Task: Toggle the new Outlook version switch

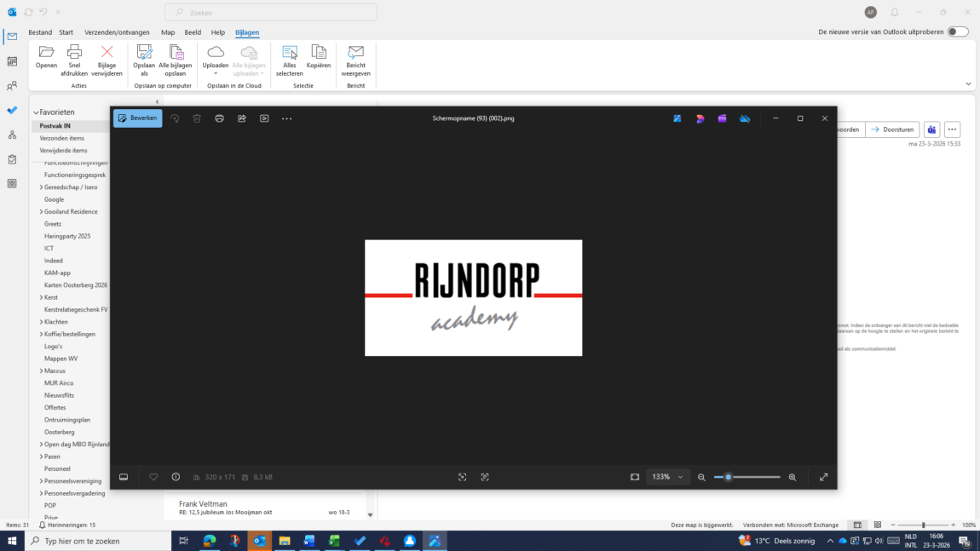Action: click(958, 32)
